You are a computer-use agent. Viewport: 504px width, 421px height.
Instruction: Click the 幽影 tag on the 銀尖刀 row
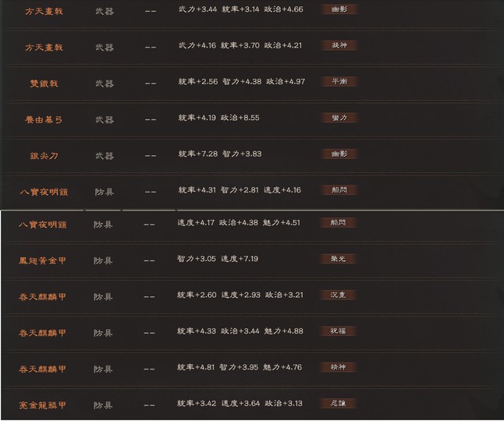pos(339,154)
